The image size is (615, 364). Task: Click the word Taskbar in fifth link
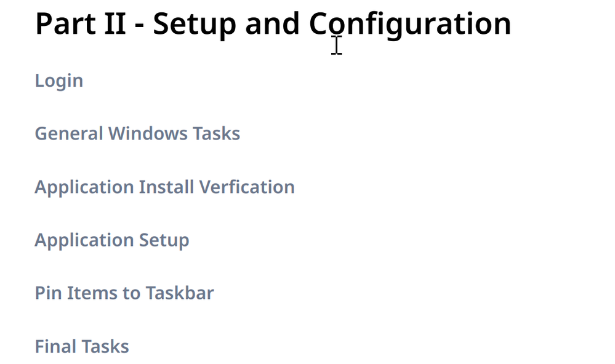(180, 293)
